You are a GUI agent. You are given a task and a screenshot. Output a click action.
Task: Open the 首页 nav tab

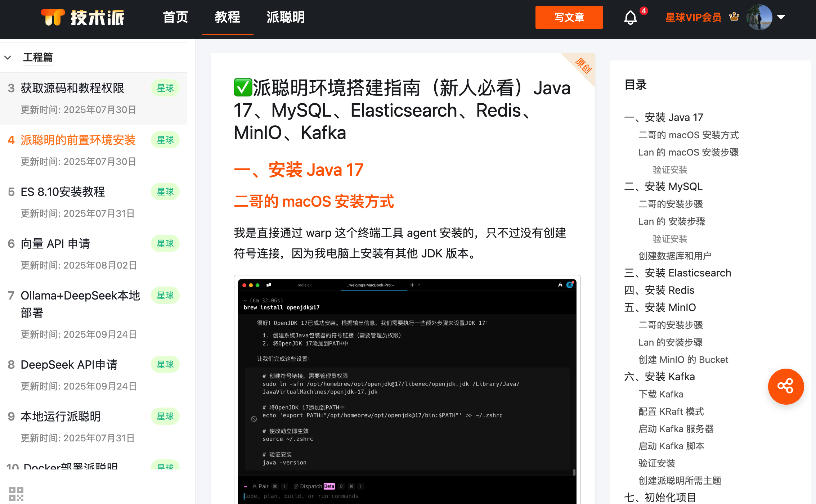pos(175,17)
